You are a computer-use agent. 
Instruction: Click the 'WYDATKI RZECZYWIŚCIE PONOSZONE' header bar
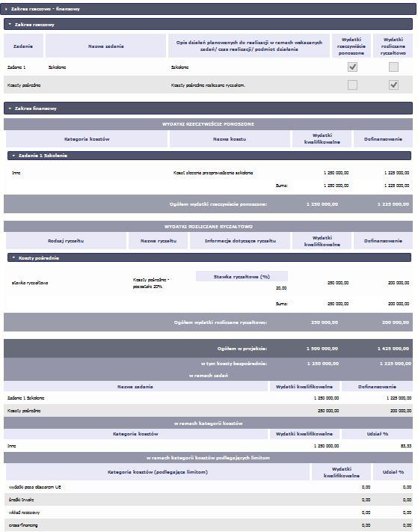click(x=208, y=124)
